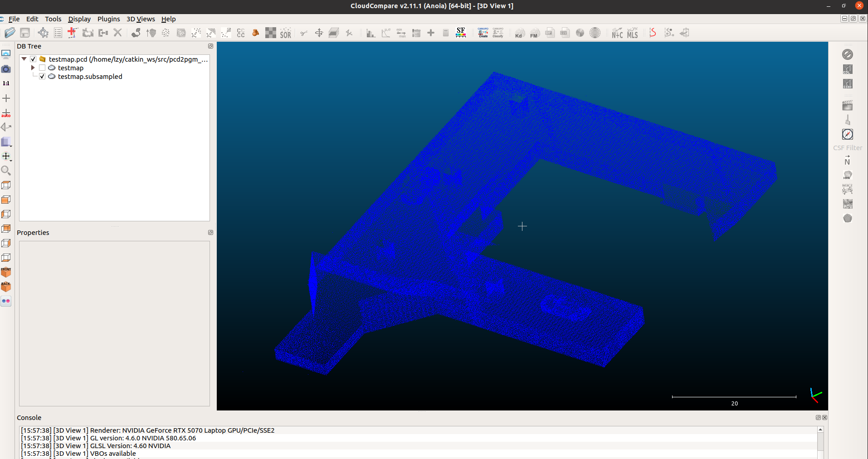868x459 pixels.
Task: Click the plus-sign toolbar icon
Action: tap(431, 33)
